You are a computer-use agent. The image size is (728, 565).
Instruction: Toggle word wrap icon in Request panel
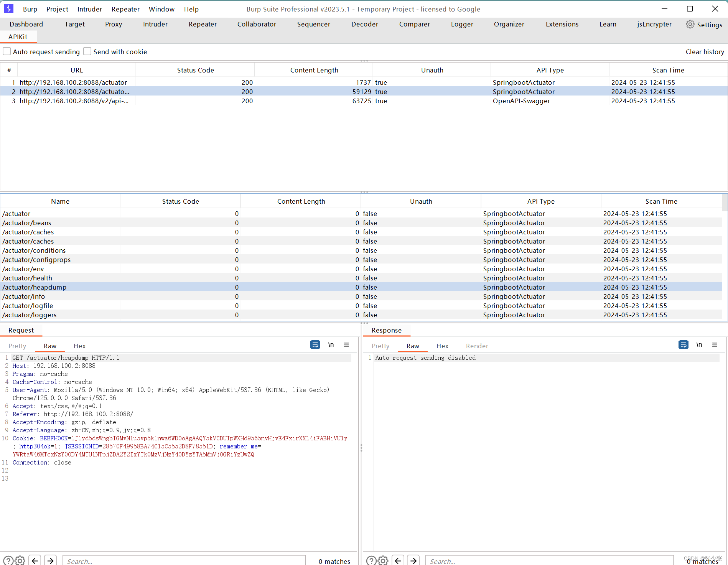pyautogui.click(x=315, y=345)
